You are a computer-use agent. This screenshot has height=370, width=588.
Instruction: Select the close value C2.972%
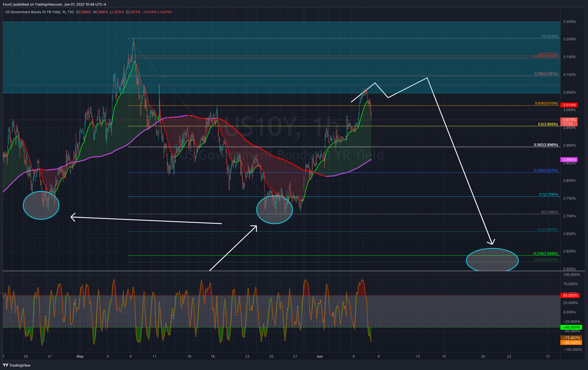(133, 12)
